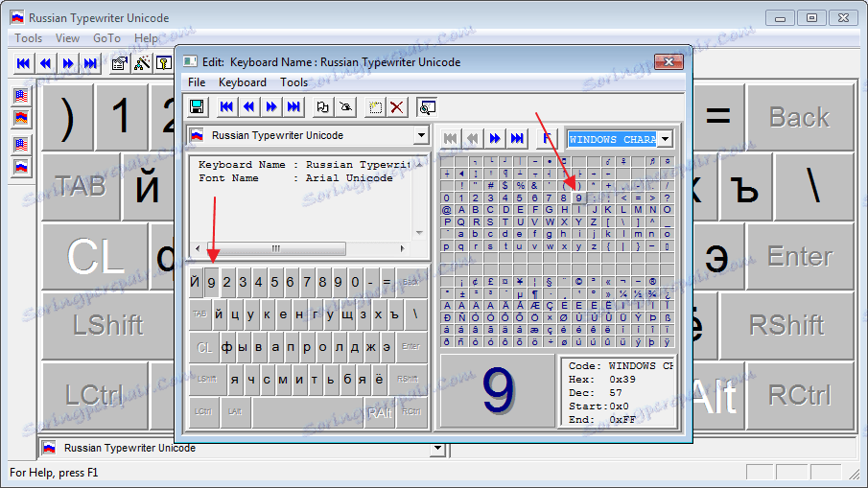
Task: Click the RAlt key in mini keyboard
Action: coord(380,412)
